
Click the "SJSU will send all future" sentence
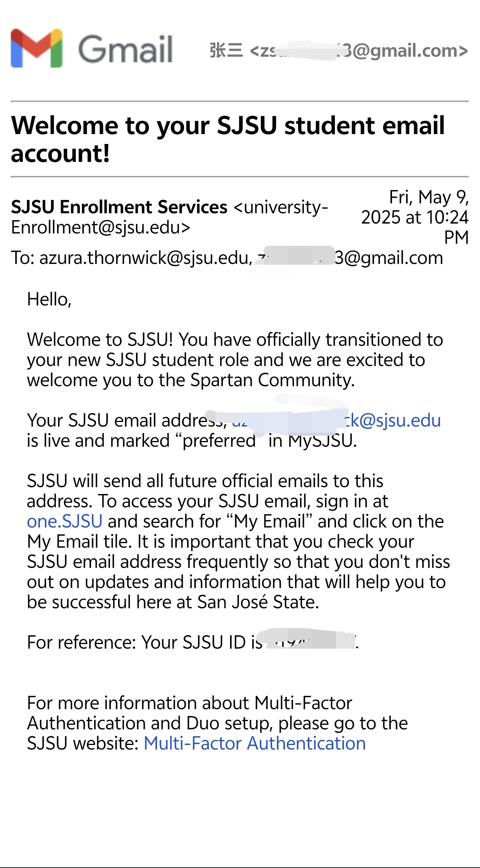(x=205, y=481)
